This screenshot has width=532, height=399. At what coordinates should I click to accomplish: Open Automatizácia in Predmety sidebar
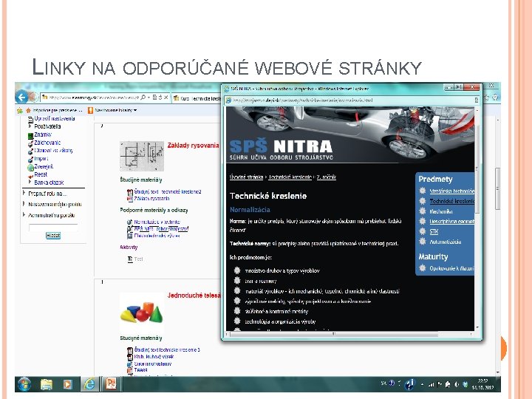click(445, 242)
